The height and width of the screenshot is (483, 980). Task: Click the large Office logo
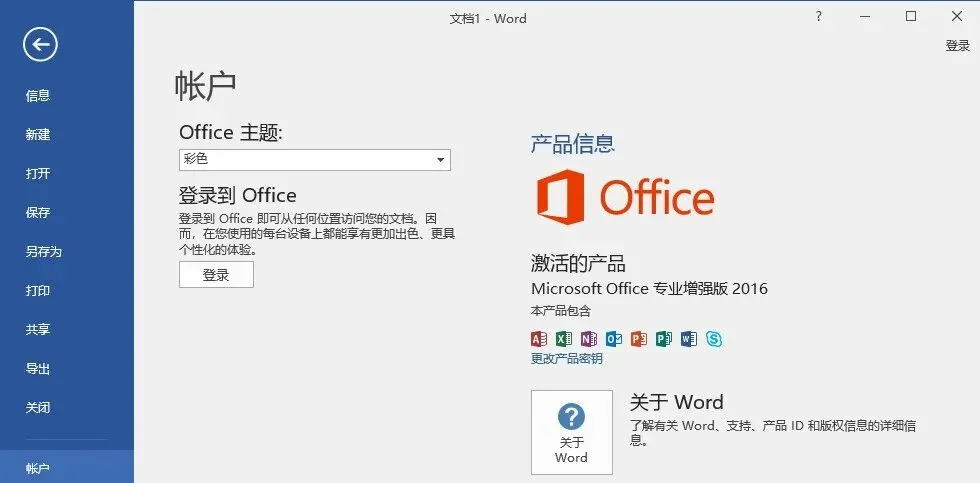point(625,197)
